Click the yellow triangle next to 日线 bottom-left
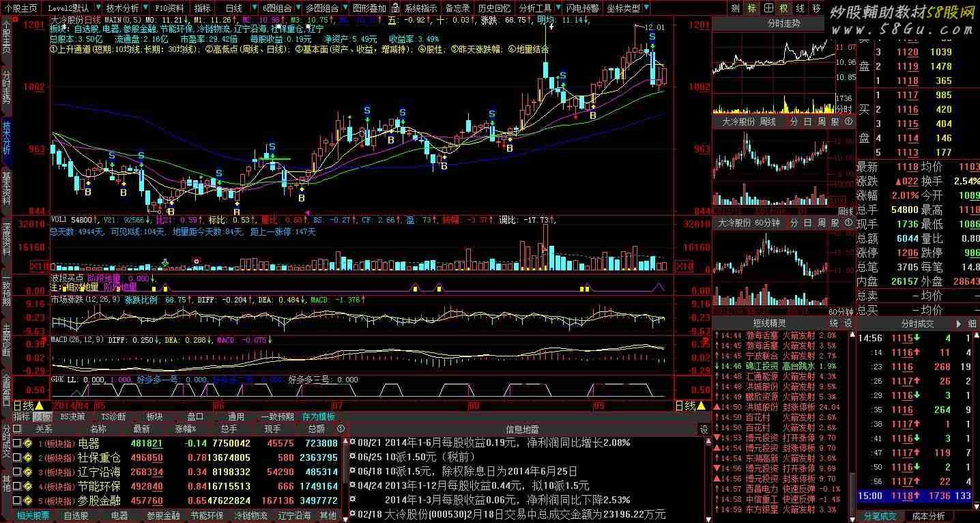This screenshot has height=523, width=980. [x=39, y=406]
